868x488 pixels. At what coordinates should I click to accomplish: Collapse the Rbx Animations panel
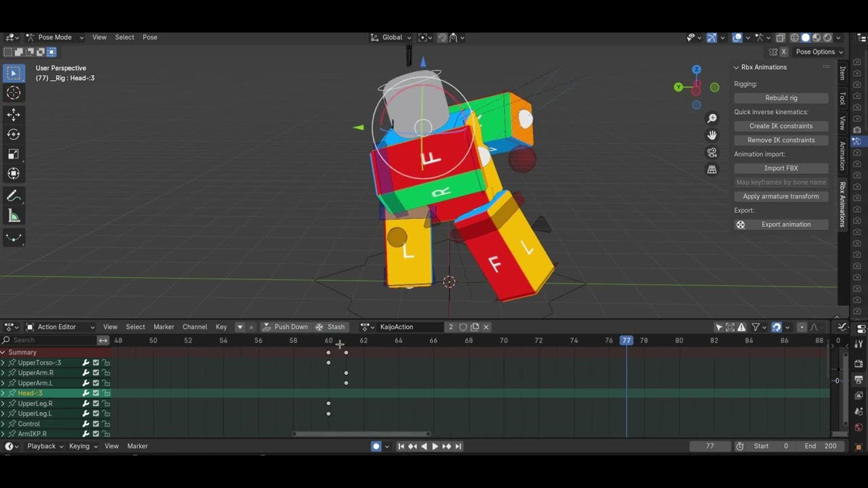[x=736, y=67]
